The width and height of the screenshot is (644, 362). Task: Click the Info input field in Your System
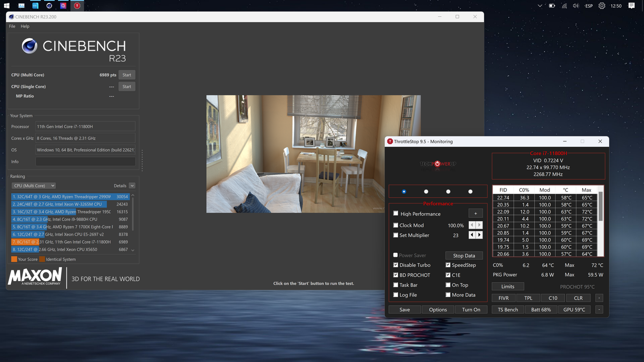click(85, 161)
